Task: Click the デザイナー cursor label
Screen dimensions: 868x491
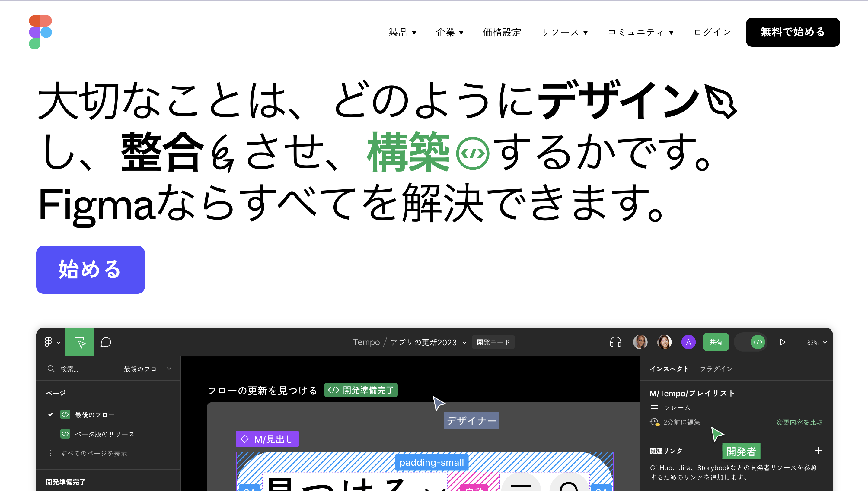Action: (472, 420)
